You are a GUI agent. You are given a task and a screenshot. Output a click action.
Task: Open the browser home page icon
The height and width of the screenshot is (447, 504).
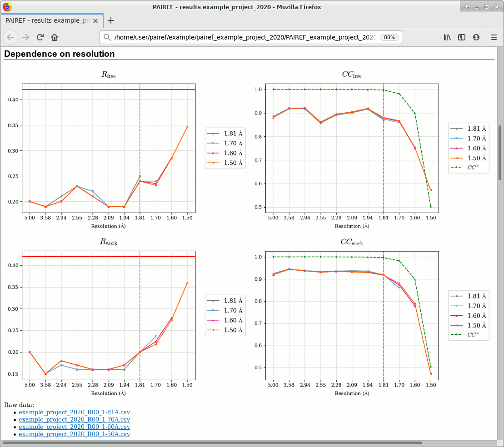[x=55, y=37]
